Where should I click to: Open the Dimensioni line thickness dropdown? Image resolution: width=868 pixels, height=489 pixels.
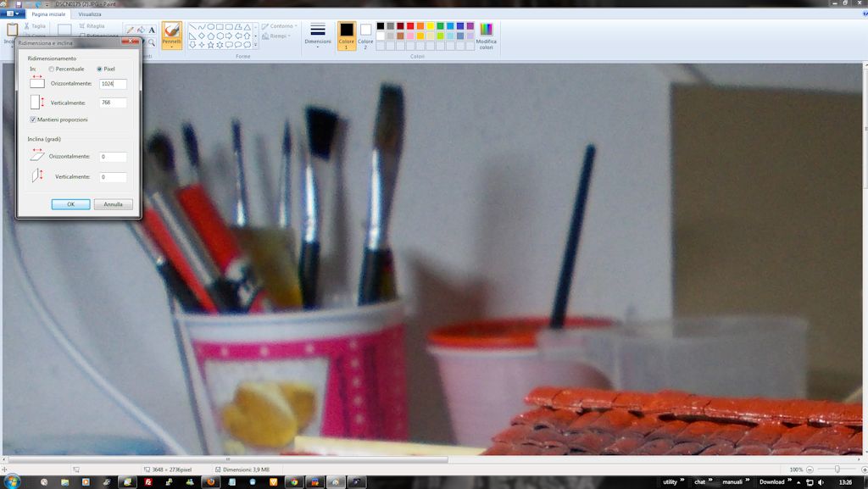point(318,36)
